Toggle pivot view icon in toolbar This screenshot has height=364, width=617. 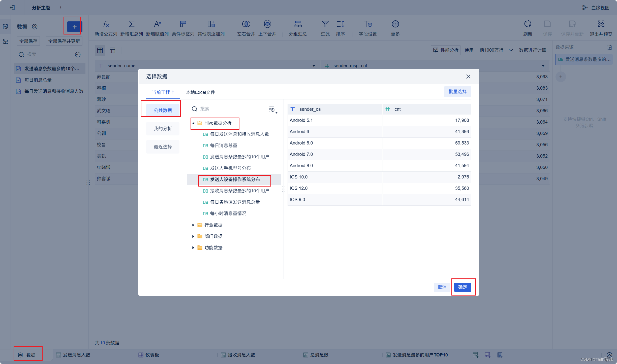pos(112,50)
